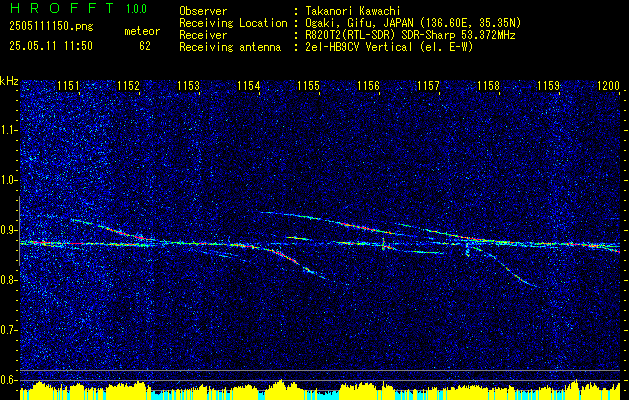
Task: Click the R820T2(RTL-SDR) SDR-Sharp receiver text
Action: (410, 35)
